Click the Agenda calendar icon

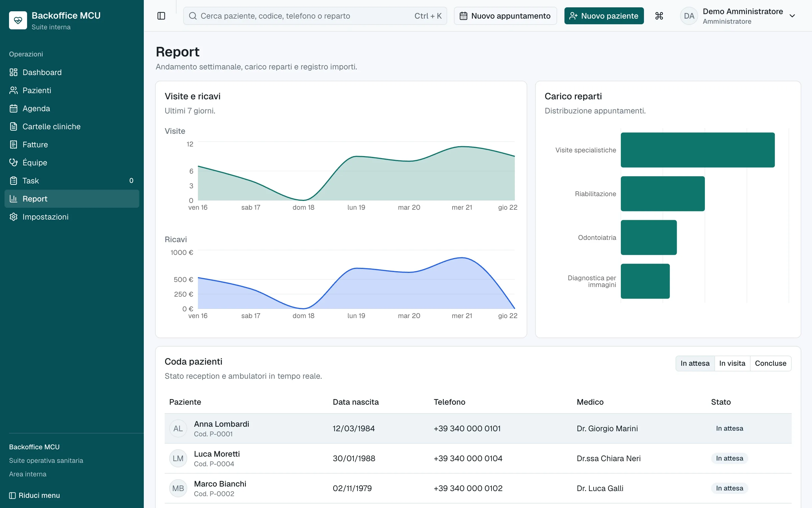(x=14, y=109)
